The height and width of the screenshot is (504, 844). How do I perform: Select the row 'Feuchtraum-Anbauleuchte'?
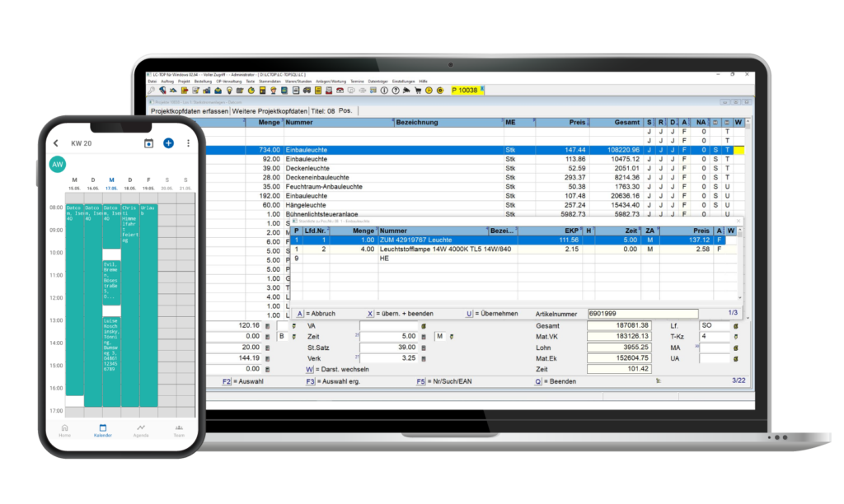click(474, 187)
